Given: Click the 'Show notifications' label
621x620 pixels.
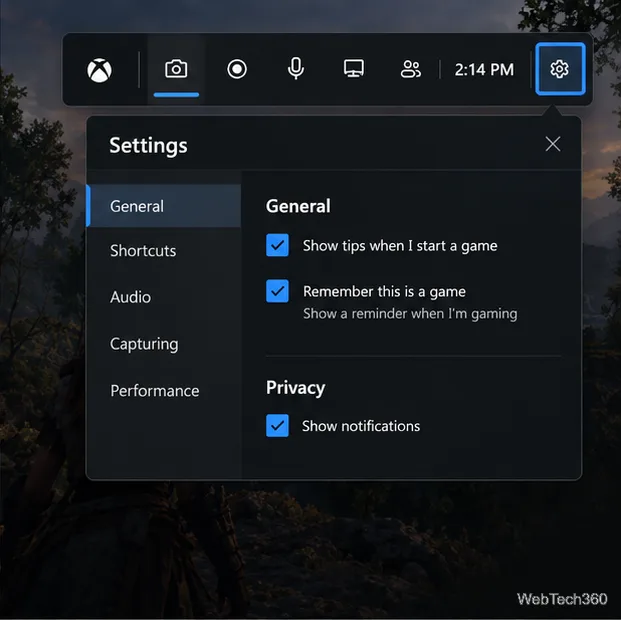Looking at the screenshot, I should pyautogui.click(x=361, y=426).
